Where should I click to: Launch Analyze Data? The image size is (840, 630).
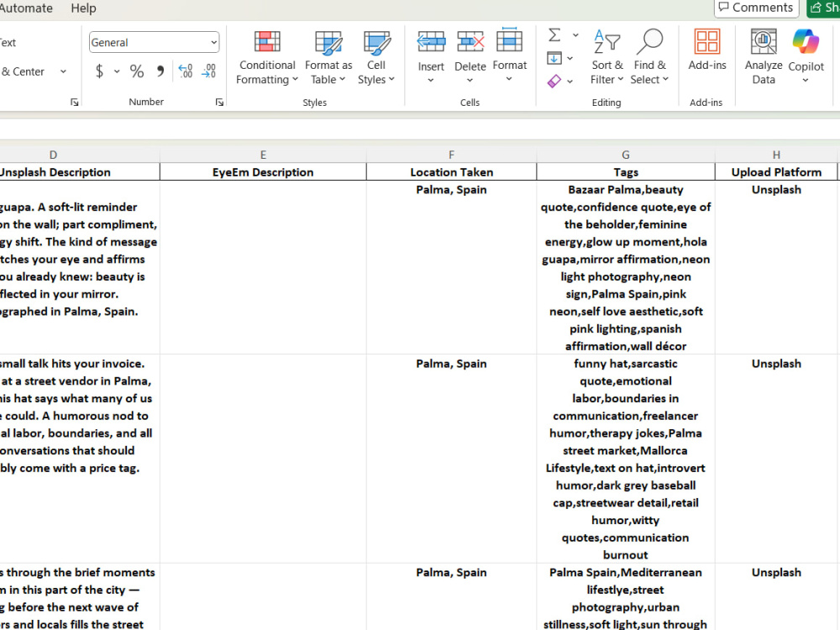tap(764, 57)
